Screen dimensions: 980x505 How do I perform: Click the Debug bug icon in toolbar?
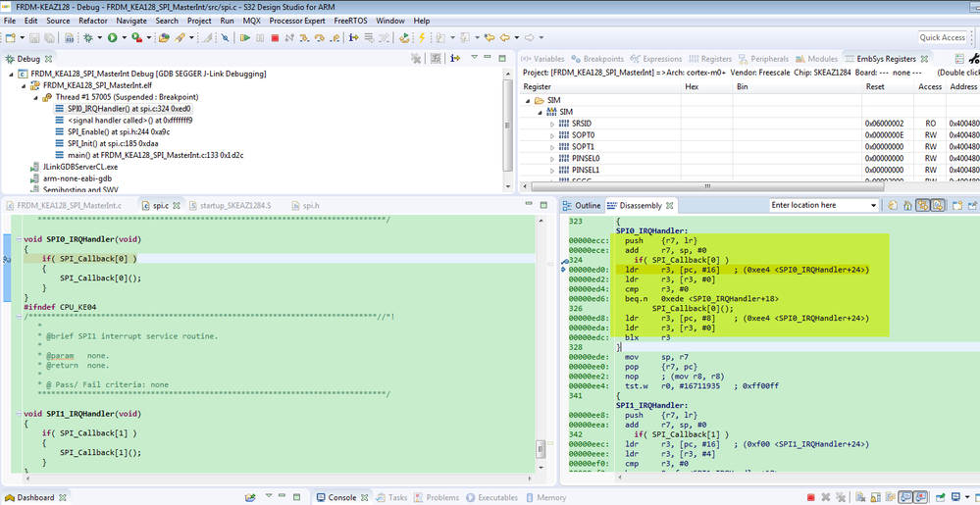coord(88,38)
